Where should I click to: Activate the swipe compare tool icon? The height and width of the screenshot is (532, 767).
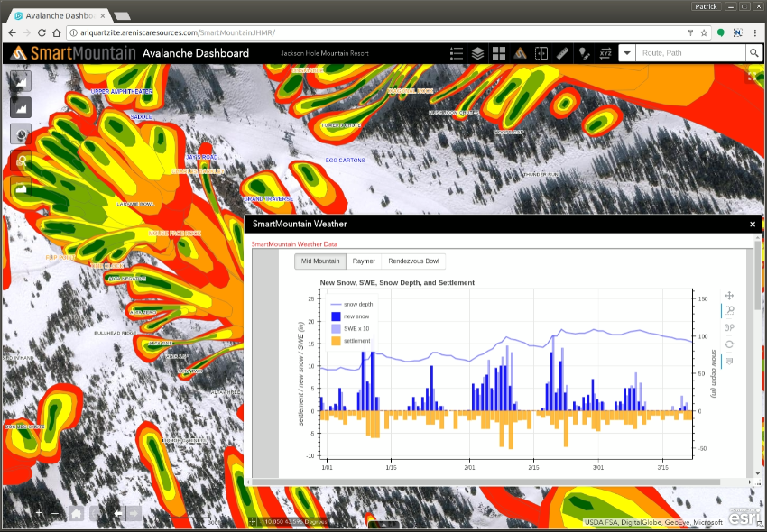(541, 53)
